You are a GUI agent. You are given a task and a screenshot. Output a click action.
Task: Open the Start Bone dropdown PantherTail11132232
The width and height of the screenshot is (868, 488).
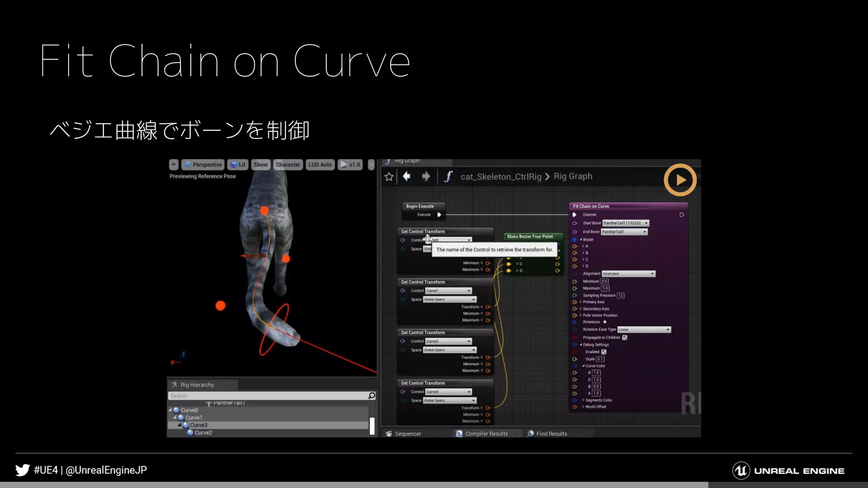[x=626, y=223]
